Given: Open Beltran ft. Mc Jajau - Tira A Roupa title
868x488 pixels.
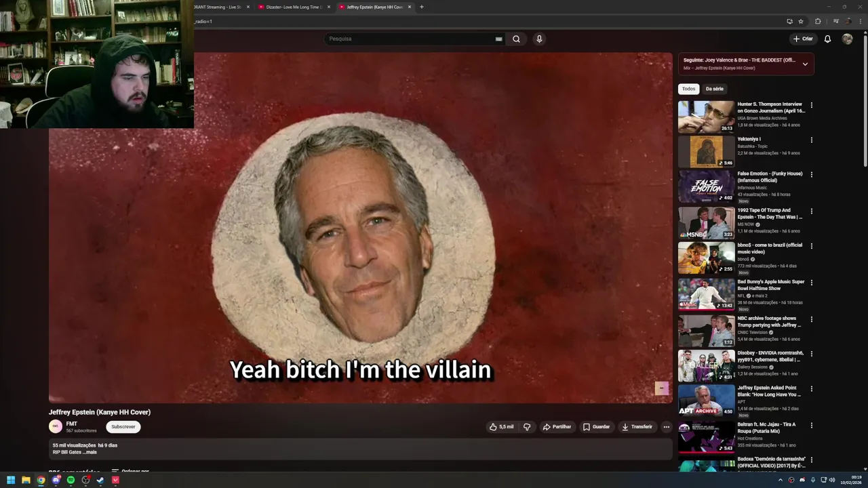Looking at the screenshot, I should click(767, 428).
